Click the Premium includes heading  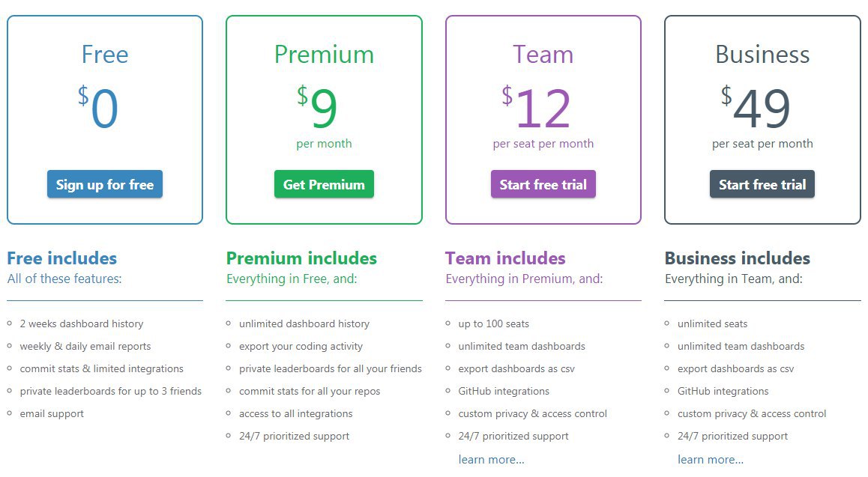click(301, 258)
